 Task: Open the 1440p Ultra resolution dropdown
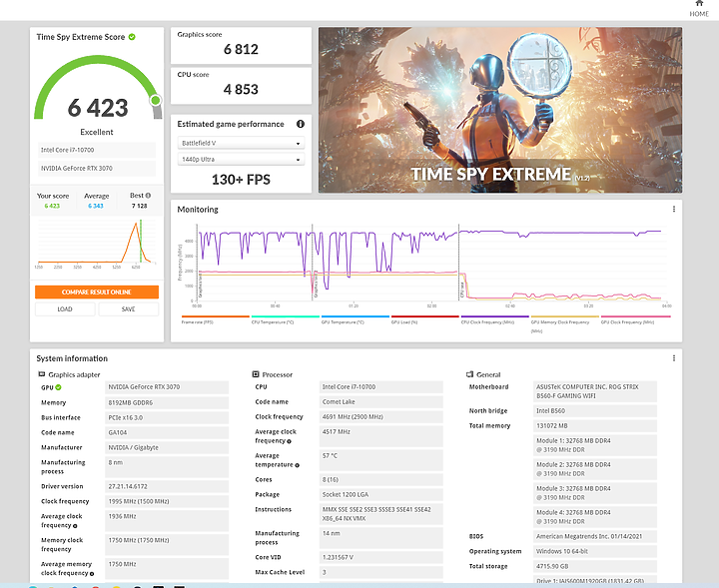tap(241, 159)
